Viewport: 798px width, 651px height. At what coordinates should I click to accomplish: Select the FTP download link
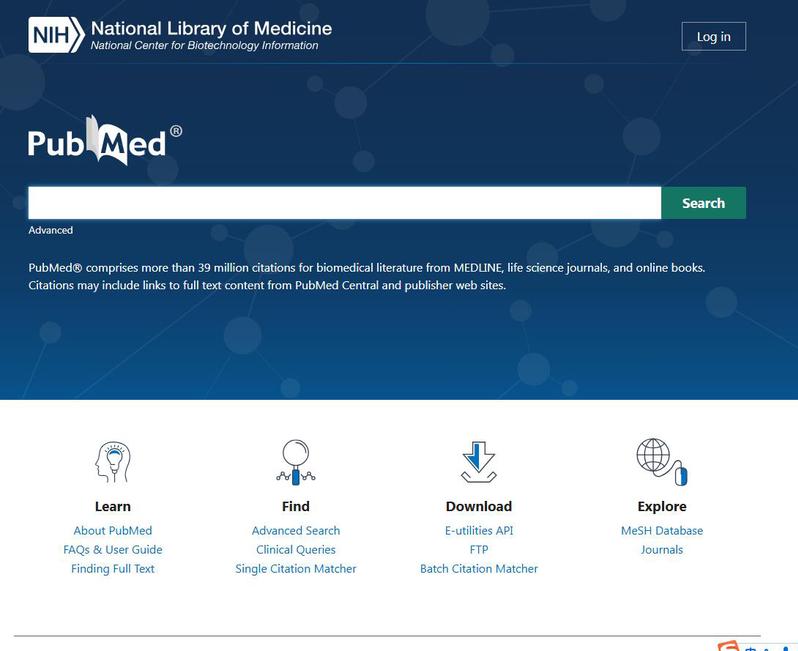point(479,550)
